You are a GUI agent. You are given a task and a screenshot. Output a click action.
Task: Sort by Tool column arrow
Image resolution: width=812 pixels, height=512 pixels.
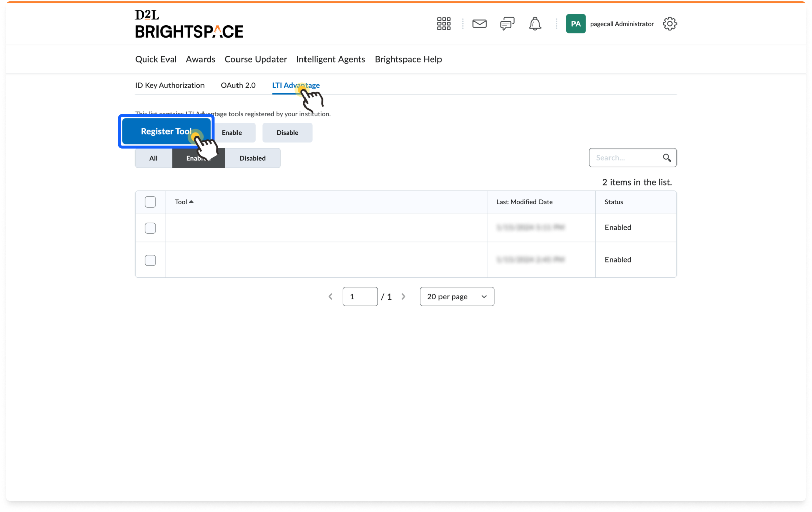(x=191, y=202)
